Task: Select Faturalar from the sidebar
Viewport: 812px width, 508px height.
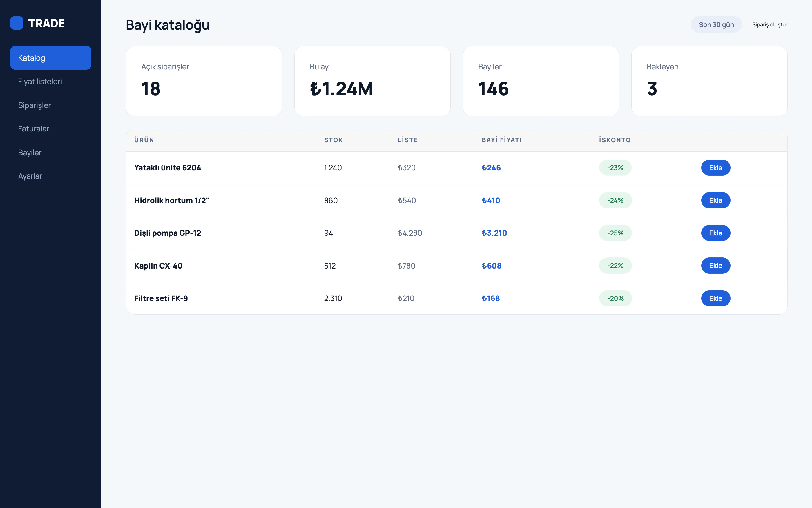Action: coord(51,129)
